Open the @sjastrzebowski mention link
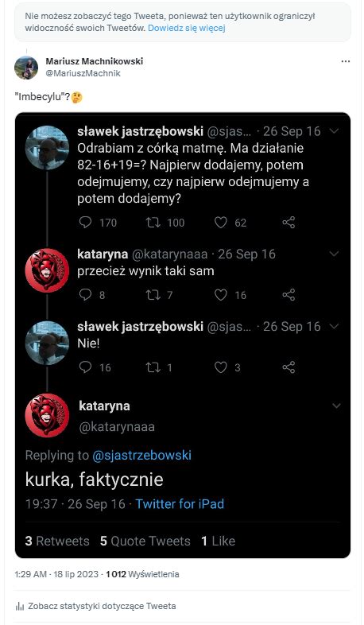The width and height of the screenshot is (364, 625). (141, 455)
